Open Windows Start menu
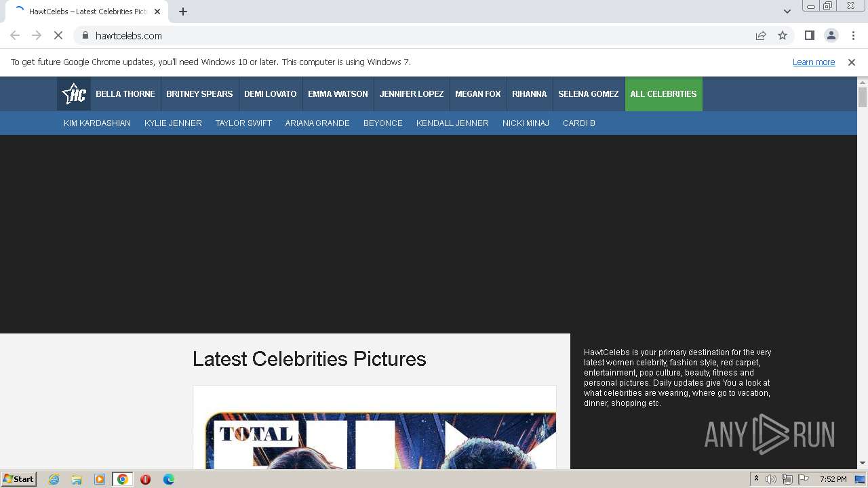The height and width of the screenshot is (488, 868). pyautogui.click(x=18, y=479)
